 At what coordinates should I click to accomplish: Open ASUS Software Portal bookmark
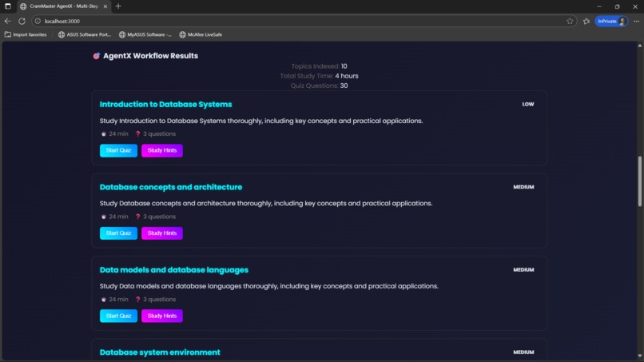click(x=85, y=34)
